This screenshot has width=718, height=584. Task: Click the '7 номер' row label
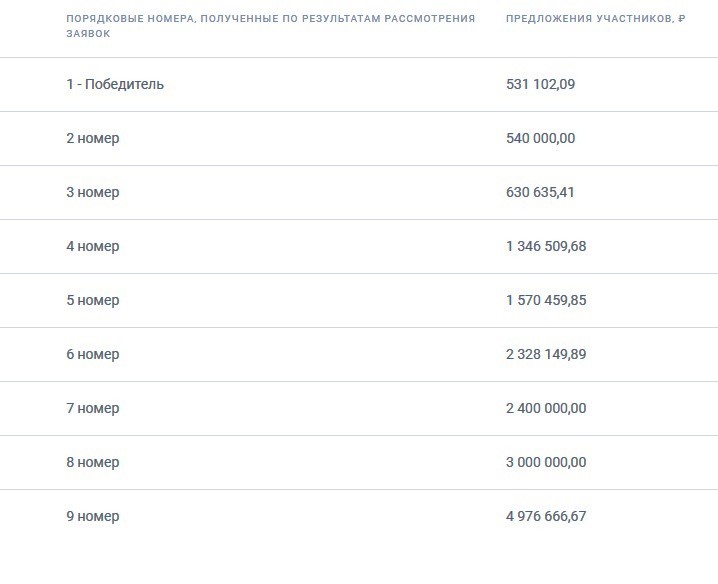[93, 409]
